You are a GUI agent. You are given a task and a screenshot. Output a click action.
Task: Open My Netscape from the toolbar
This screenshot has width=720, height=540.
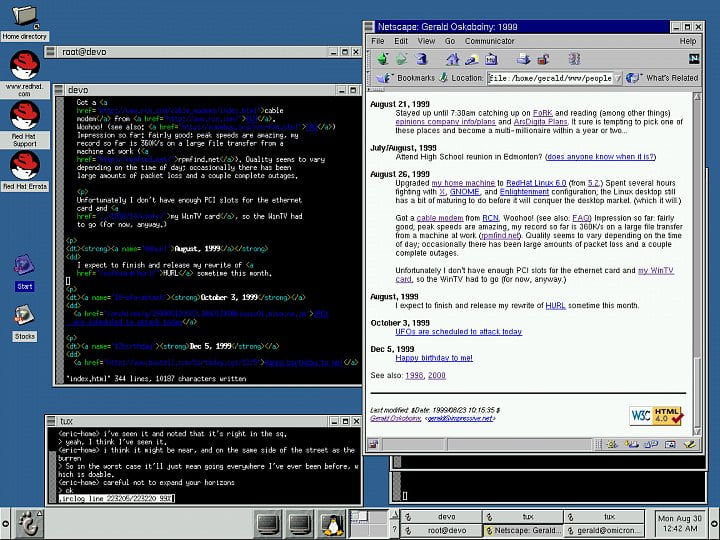491,59
